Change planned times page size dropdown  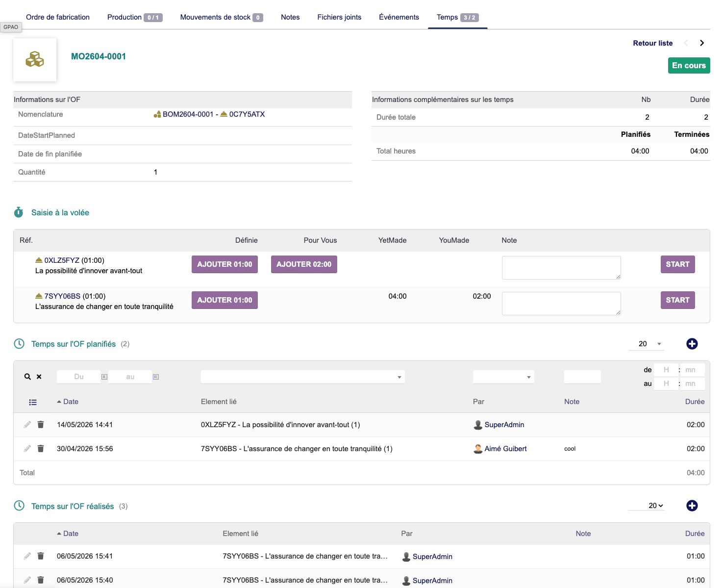click(646, 344)
